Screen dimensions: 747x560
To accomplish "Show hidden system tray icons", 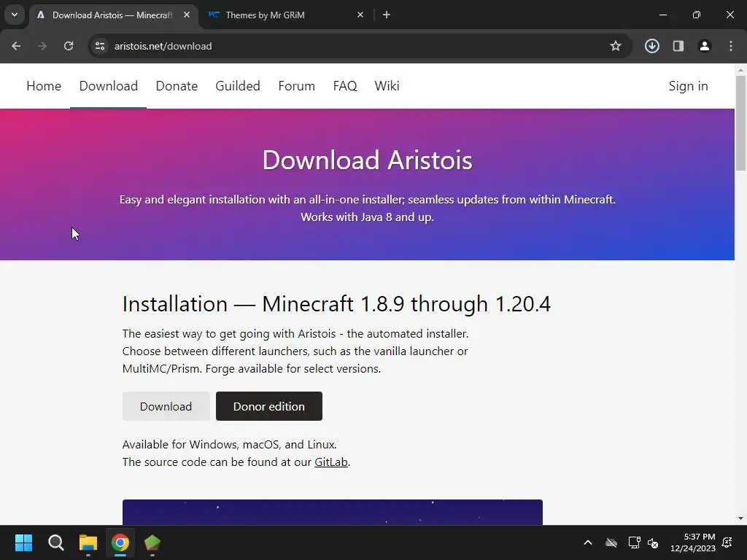I will pyautogui.click(x=588, y=542).
